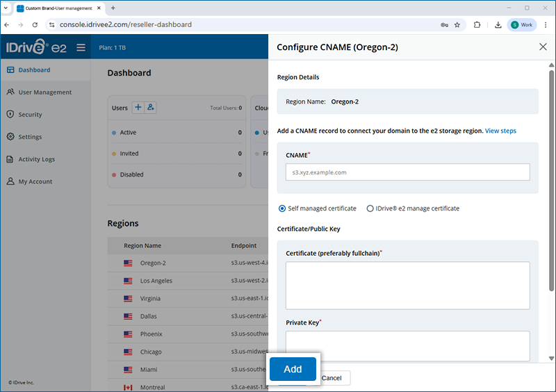Click the Dallas region name

[x=148, y=316]
